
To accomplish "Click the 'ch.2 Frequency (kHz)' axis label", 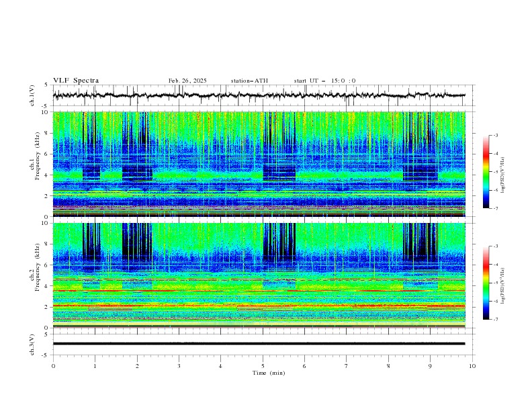I will pos(35,267).
